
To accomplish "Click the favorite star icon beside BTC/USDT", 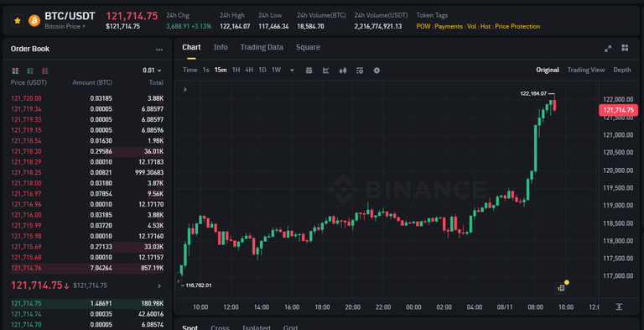I will pos(17,20).
